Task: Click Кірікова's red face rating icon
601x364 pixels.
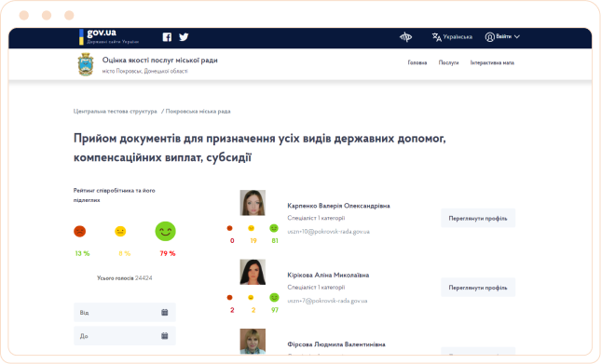Action: coord(229,297)
